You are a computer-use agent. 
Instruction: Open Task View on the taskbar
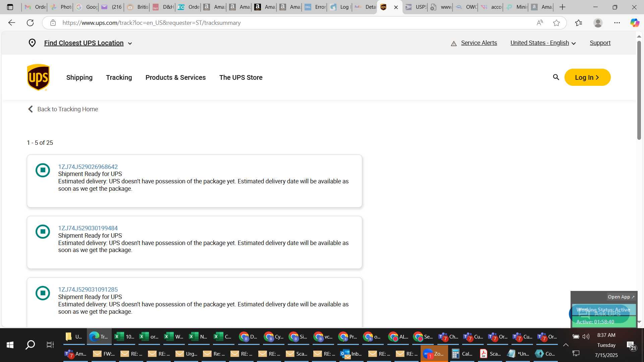(50, 345)
